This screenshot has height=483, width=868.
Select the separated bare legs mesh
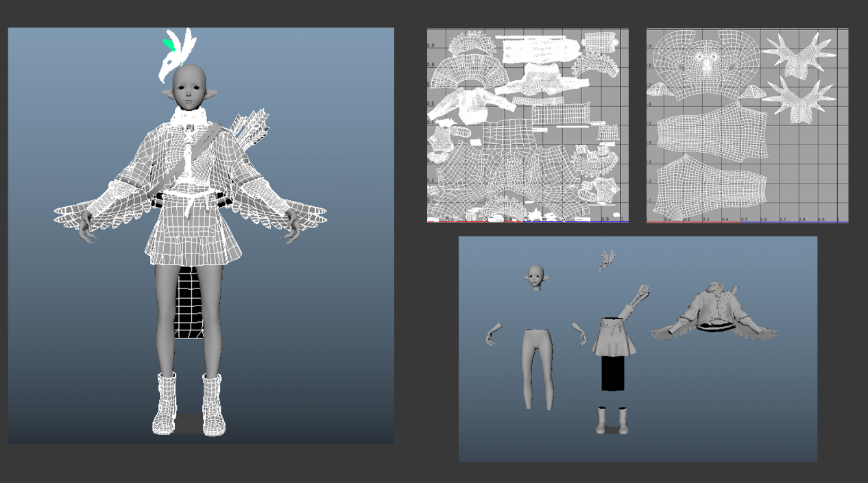click(x=538, y=369)
